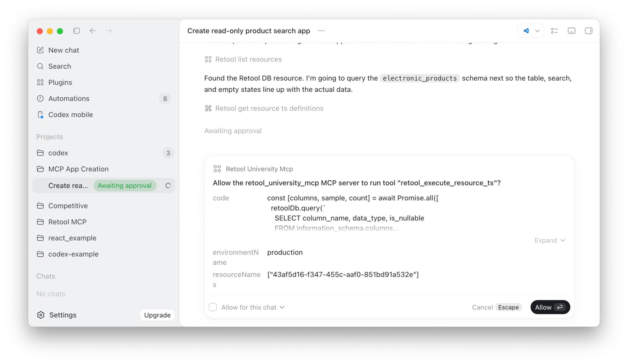Toggle the right side panel icon

point(589,31)
